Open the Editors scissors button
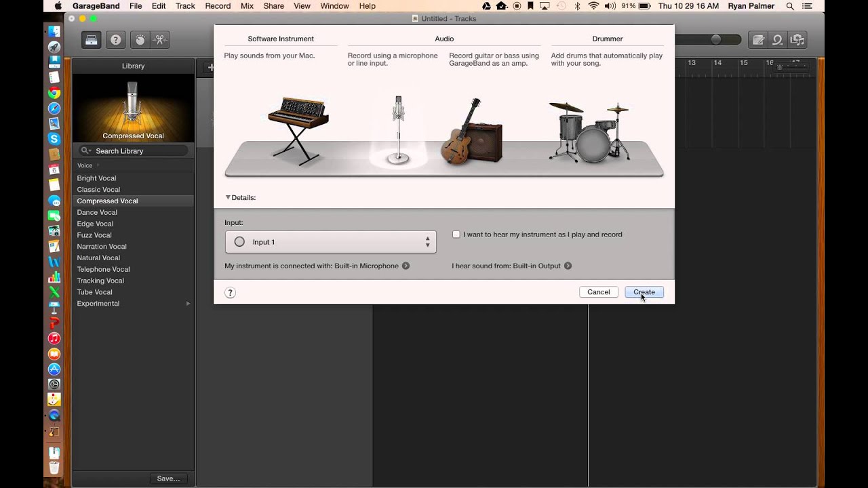The image size is (868, 488). pyautogui.click(x=159, y=40)
